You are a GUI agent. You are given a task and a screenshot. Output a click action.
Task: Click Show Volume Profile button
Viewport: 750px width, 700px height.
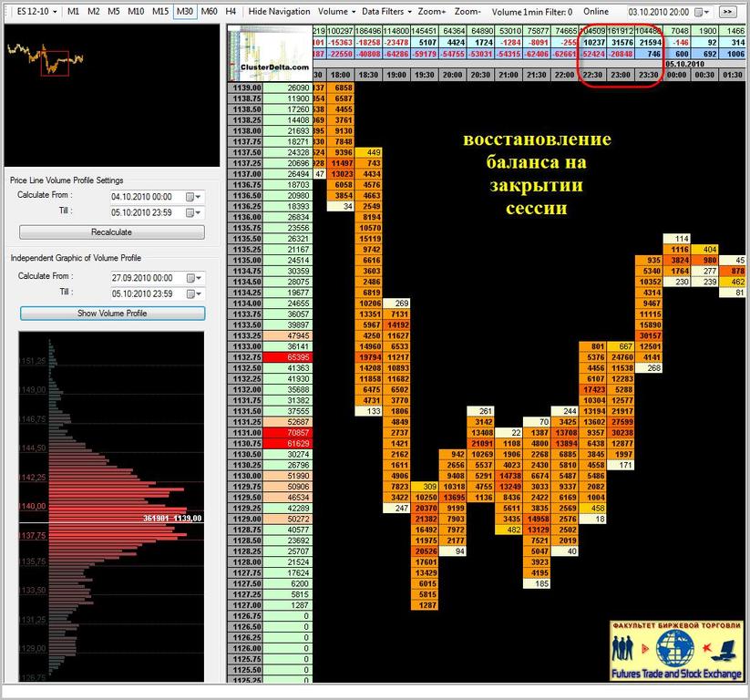point(112,314)
